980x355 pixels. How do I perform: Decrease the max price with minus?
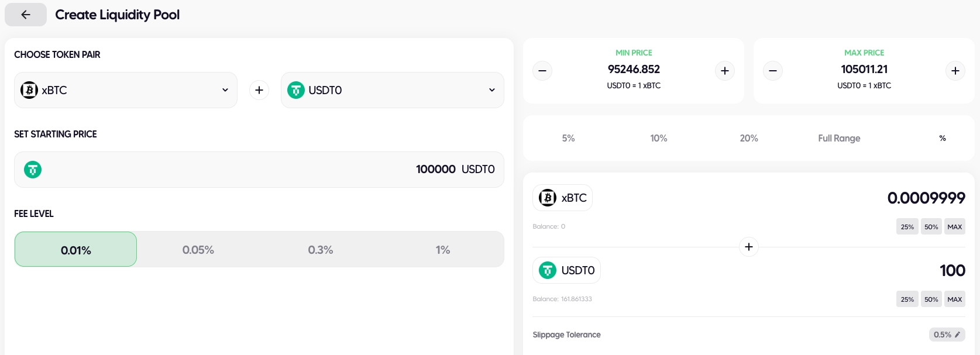pos(773,71)
